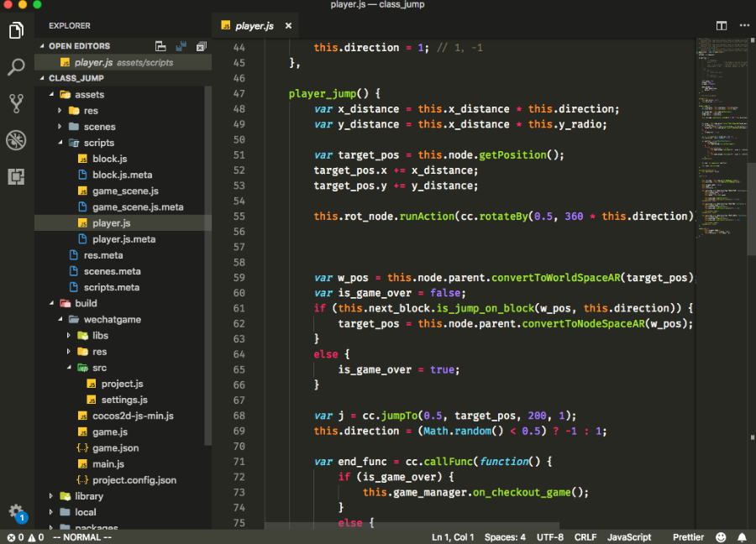Open the editor More Actions ellipsis
This screenshot has height=544, width=756.
[x=744, y=25]
